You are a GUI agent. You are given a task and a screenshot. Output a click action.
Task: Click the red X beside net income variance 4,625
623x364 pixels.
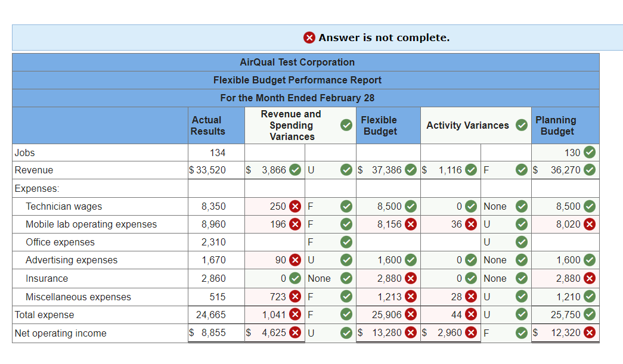coord(295,332)
